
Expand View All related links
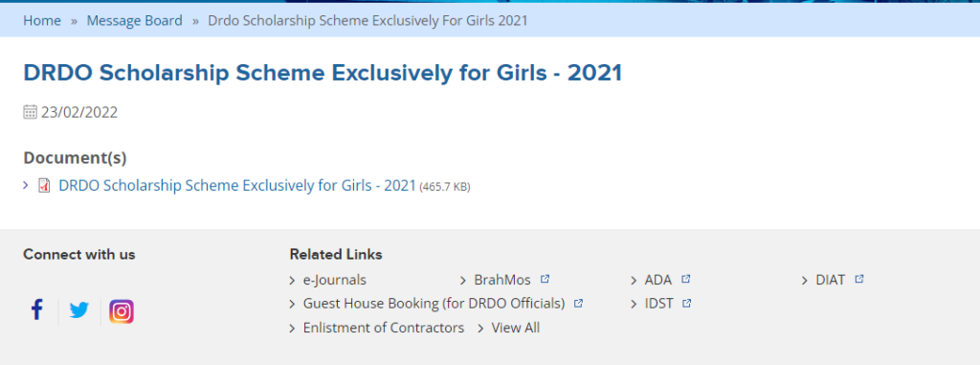516,328
